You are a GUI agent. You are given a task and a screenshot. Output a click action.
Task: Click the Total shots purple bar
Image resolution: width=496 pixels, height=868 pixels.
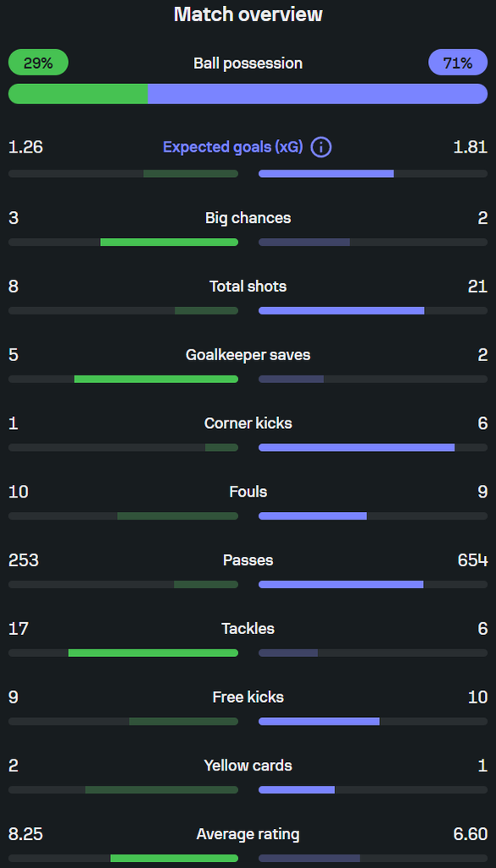[342, 310]
